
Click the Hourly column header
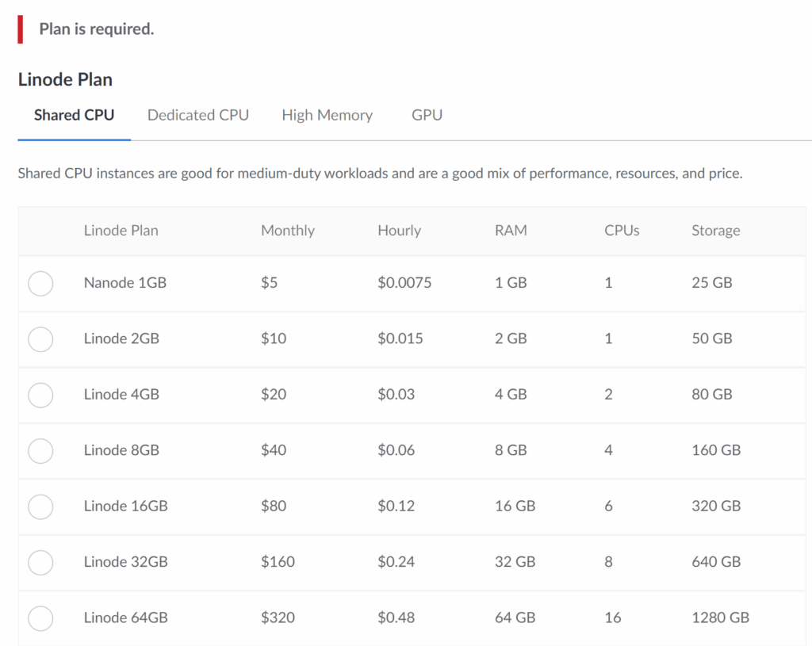pos(399,231)
